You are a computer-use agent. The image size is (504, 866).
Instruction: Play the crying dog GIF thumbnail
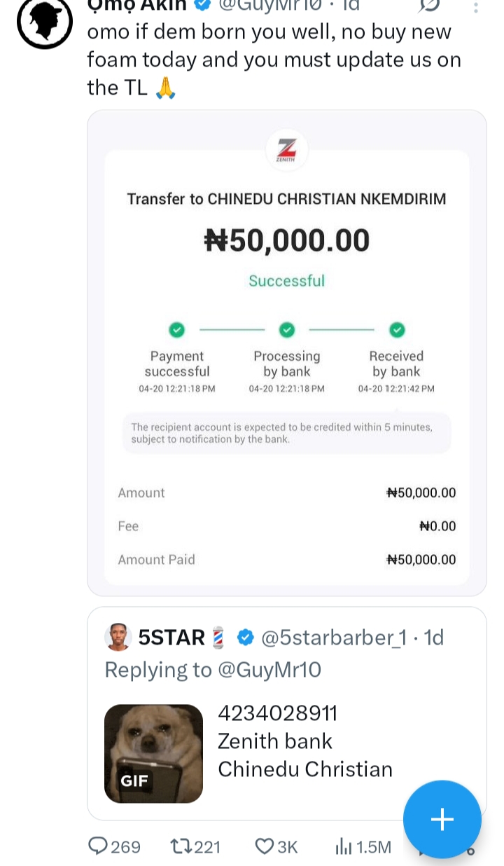click(x=153, y=753)
